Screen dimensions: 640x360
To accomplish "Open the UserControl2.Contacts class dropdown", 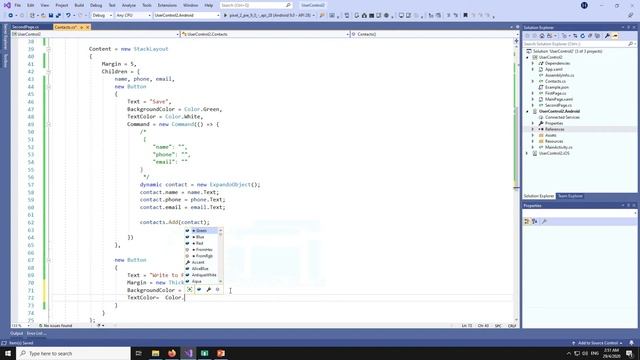I will pyautogui.click(x=265, y=34).
